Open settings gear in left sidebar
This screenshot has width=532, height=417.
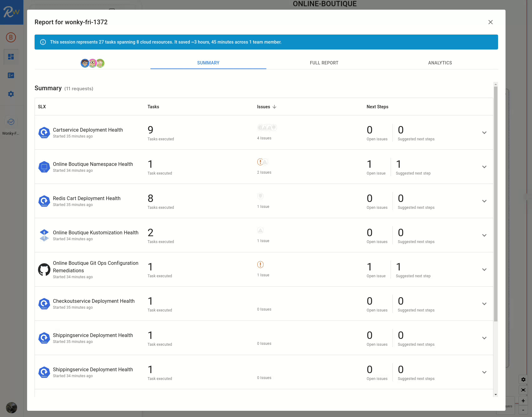tap(11, 94)
